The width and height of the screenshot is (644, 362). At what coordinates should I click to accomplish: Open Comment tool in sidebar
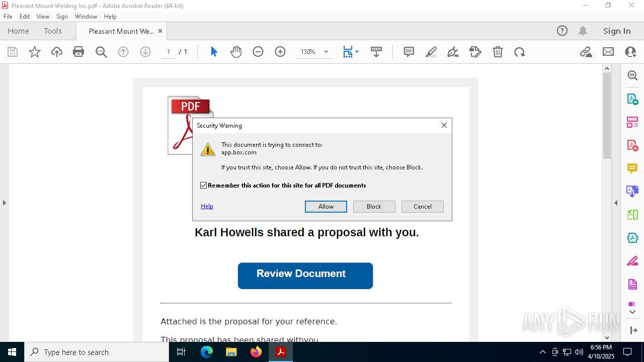tap(632, 168)
